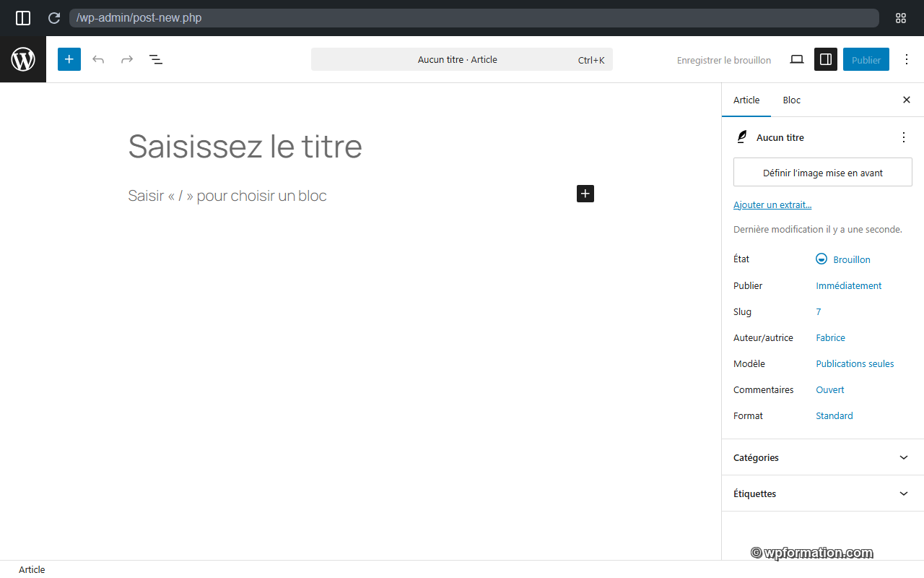Click the Brouillon status circle icon
This screenshot has width=924, height=578.
coord(821,259)
